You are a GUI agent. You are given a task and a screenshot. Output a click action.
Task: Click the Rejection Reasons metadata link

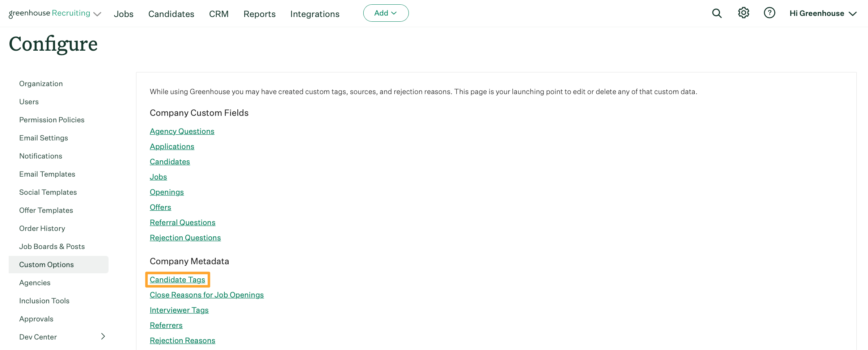pyautogui.click(x=182, y=341)
